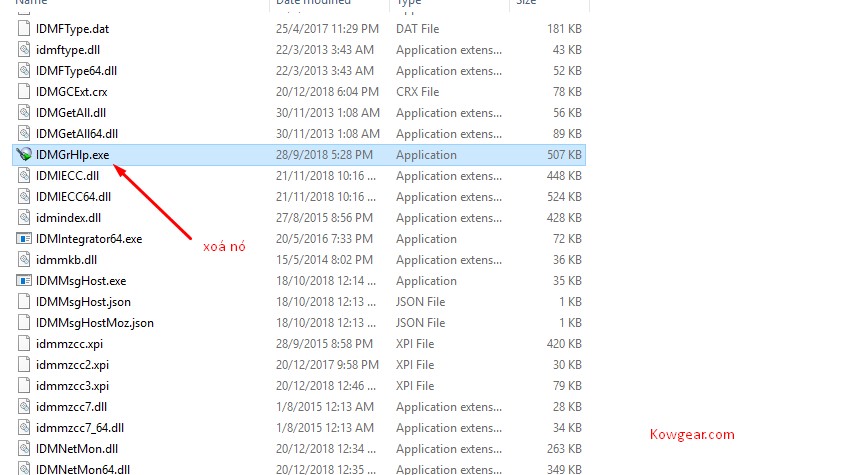Select file name IDMMsgHostMoz.json
Screen dimensions: 848x475
[95, 323]
